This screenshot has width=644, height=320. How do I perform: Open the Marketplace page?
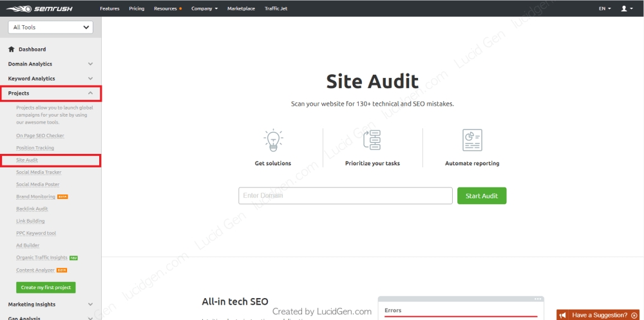click(241, 8)
